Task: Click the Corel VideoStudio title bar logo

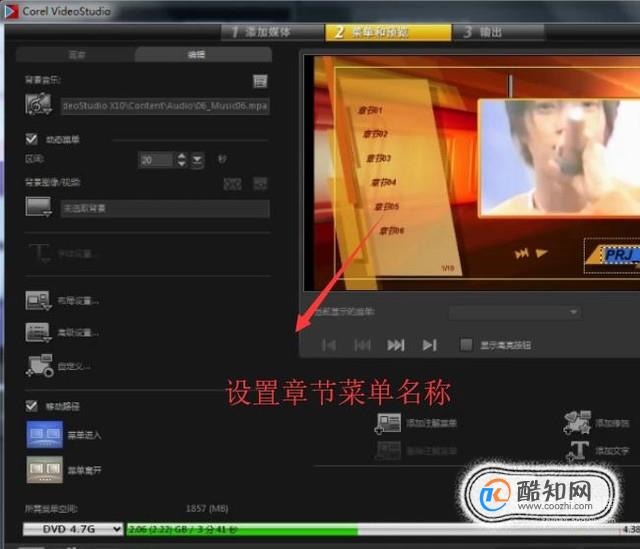Action: (11, 11)
